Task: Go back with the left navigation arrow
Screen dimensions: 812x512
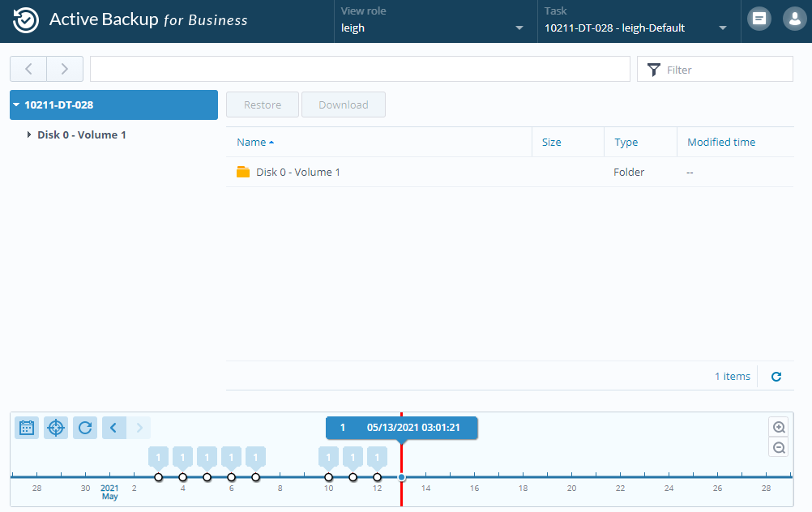Action: click(x=28, y=69)
